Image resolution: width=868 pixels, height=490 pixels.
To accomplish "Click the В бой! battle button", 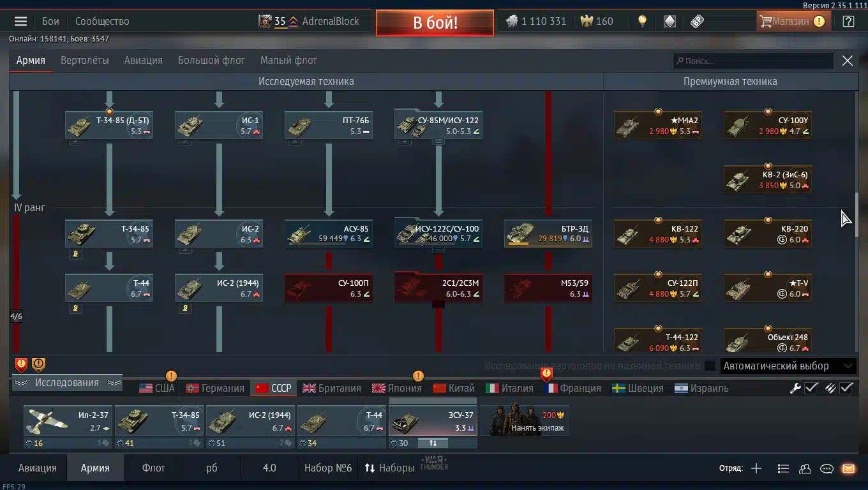I will tap(435, 23).
